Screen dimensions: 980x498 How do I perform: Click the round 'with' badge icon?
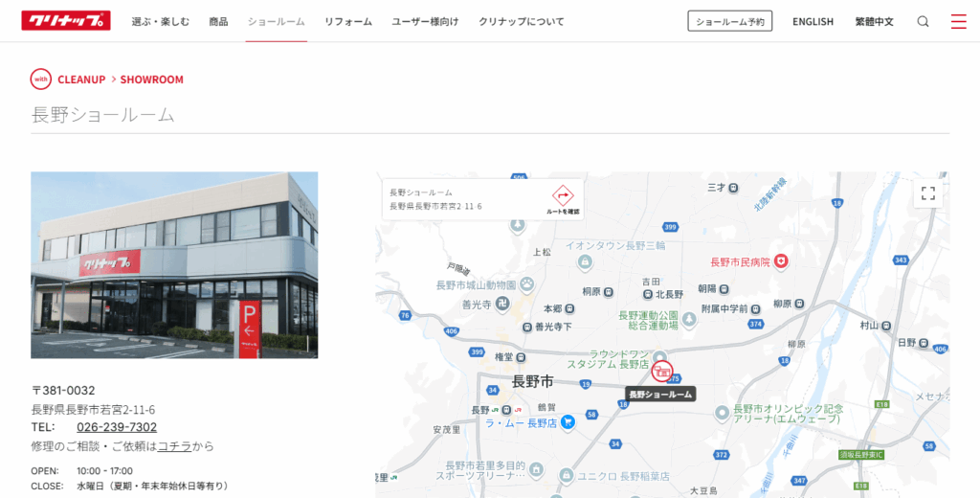click(40, 79)
